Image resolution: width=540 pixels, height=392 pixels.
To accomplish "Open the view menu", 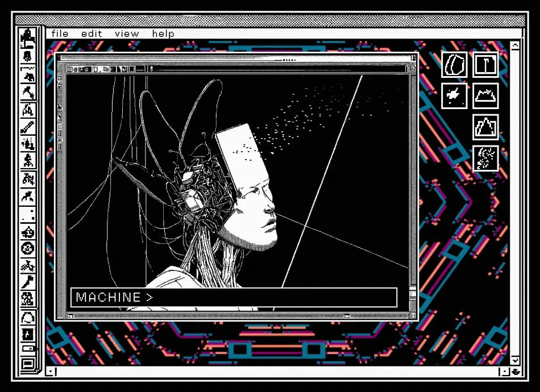I will coord(127,34).
